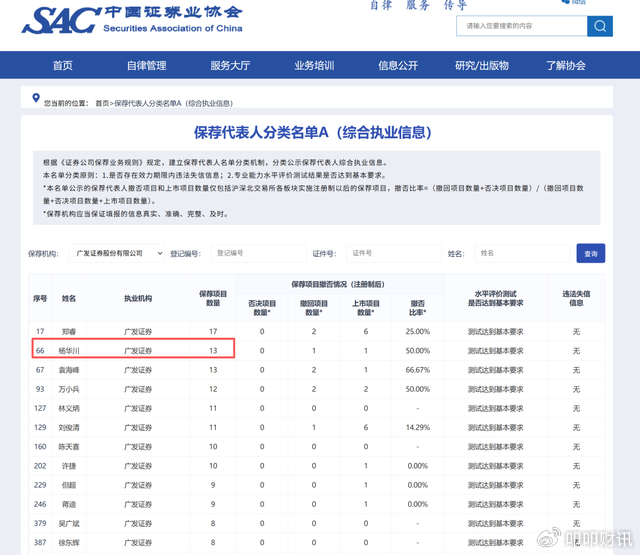The image size is (640, 555).
Task: Focus the site search input box
Action: point(522,26)
